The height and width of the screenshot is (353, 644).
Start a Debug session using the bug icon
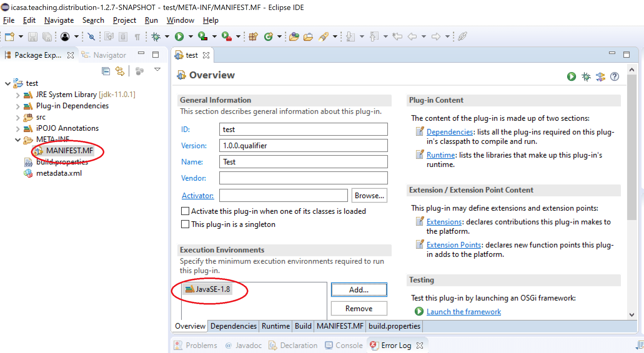tap(155, 37)
